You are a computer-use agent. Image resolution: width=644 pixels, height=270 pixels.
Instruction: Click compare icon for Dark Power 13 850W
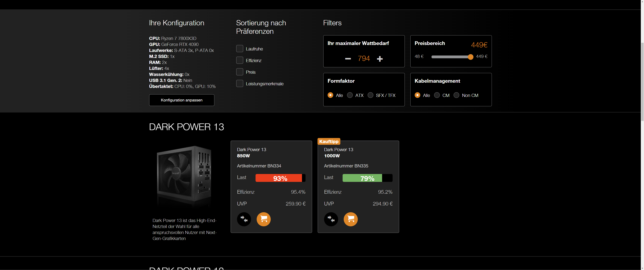tap(244, 219)
